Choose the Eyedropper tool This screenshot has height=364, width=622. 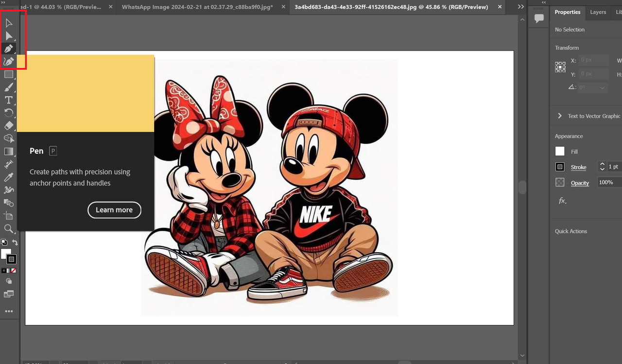pyautogui.click(x=9, y=177)
